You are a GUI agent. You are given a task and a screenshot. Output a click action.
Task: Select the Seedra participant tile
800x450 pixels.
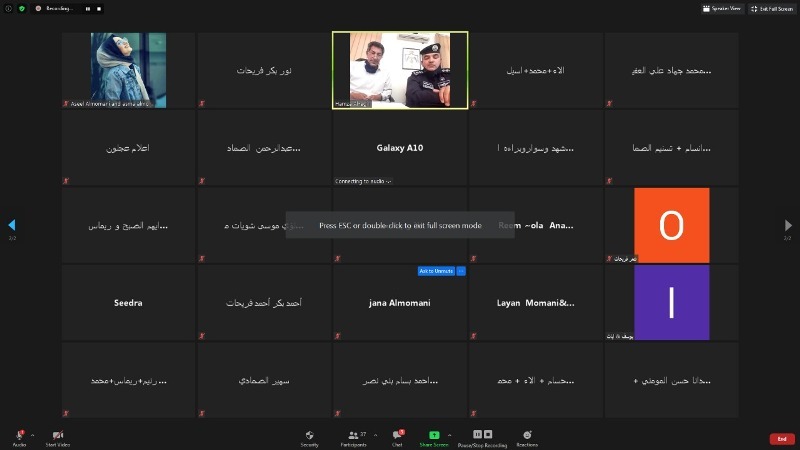(x=128, y=303)
